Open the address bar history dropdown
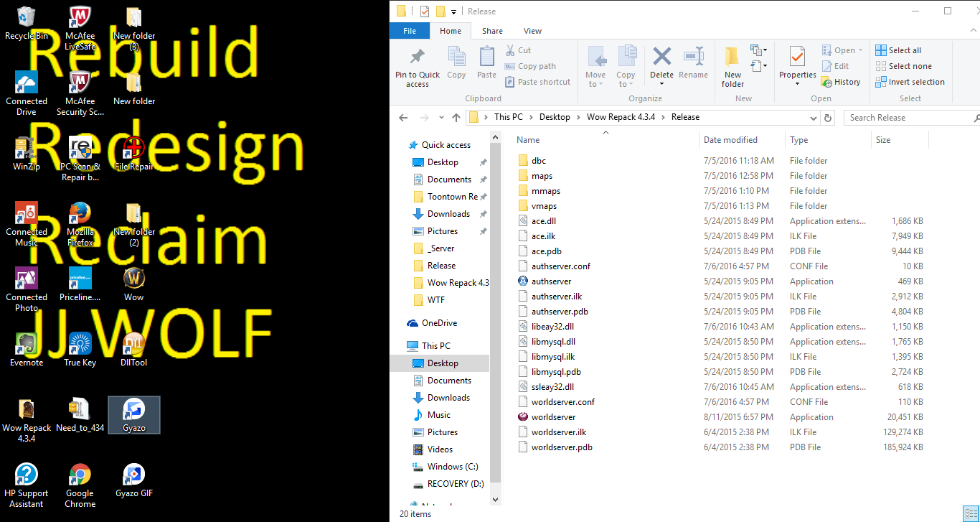 tap(814, 118)
